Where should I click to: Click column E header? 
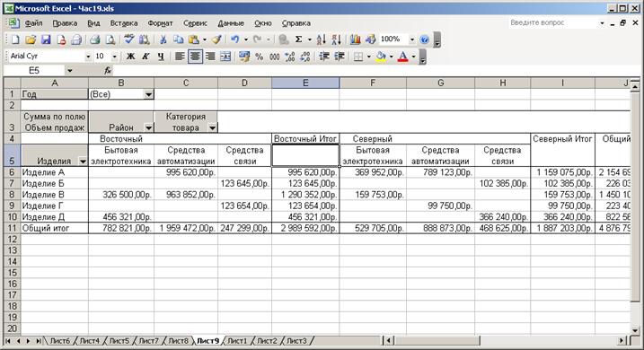pyautogui.click(x=305, y=83)
